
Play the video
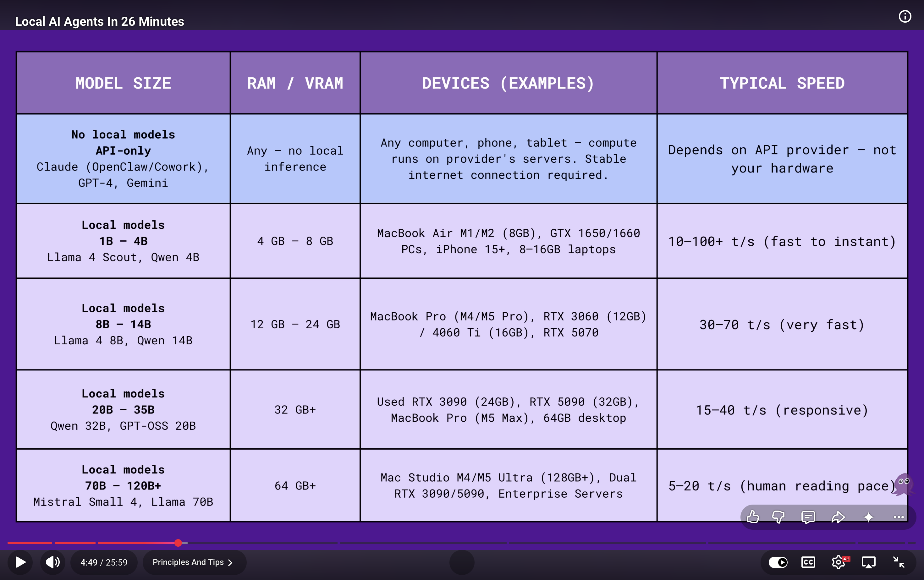[20, 562]
